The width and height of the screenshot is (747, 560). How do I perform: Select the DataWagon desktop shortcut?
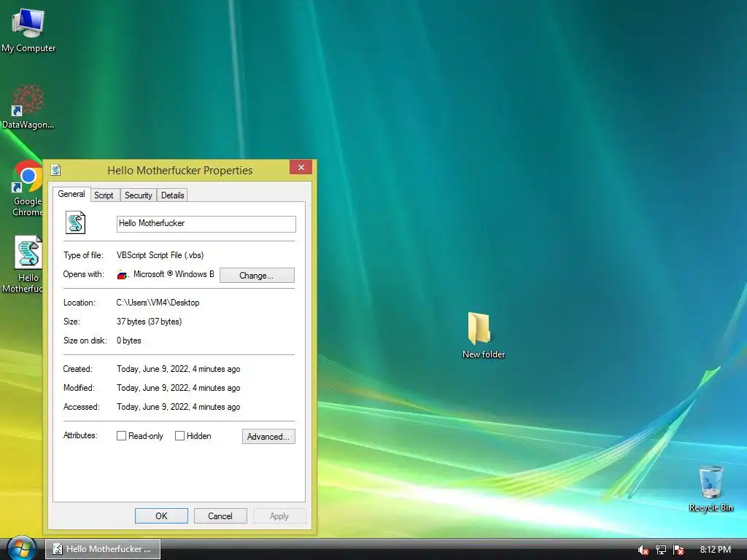[28, 106]
